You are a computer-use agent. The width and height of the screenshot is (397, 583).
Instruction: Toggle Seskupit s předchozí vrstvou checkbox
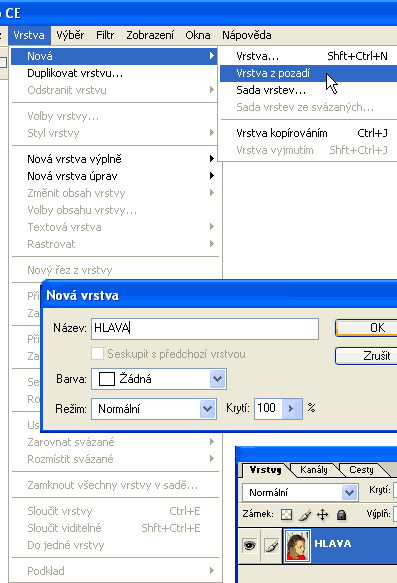point(97,354)
